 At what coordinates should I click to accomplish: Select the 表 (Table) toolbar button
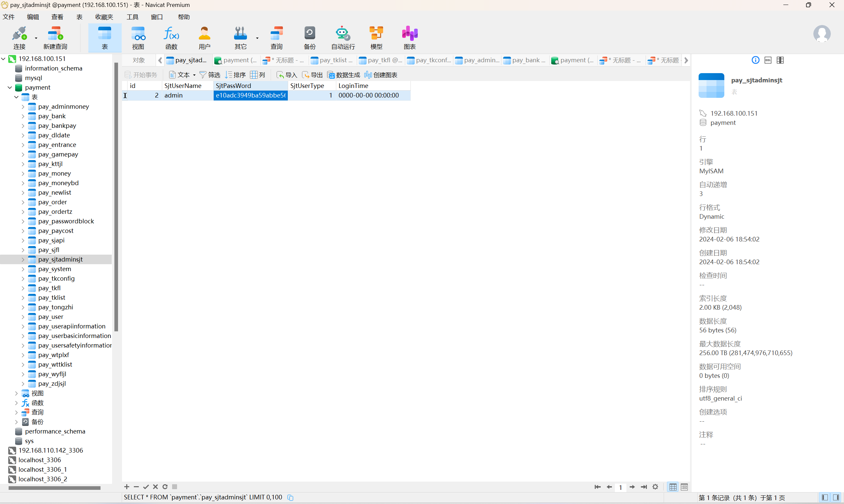coord(105,38)
